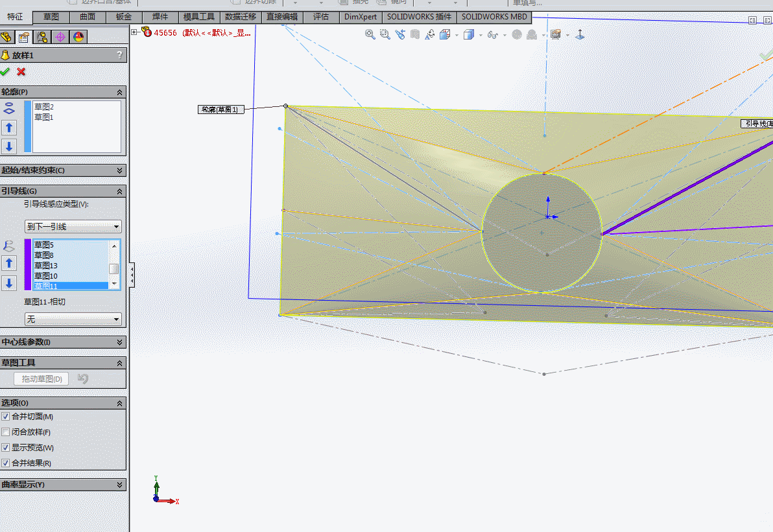Click the Section View icon
The image size is (773, 532).
[415, 34]
